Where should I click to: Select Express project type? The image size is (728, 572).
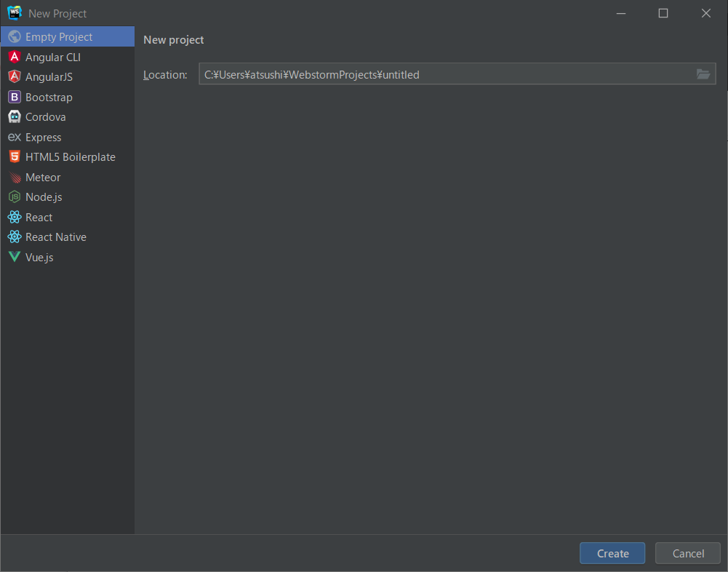[68, 137]
